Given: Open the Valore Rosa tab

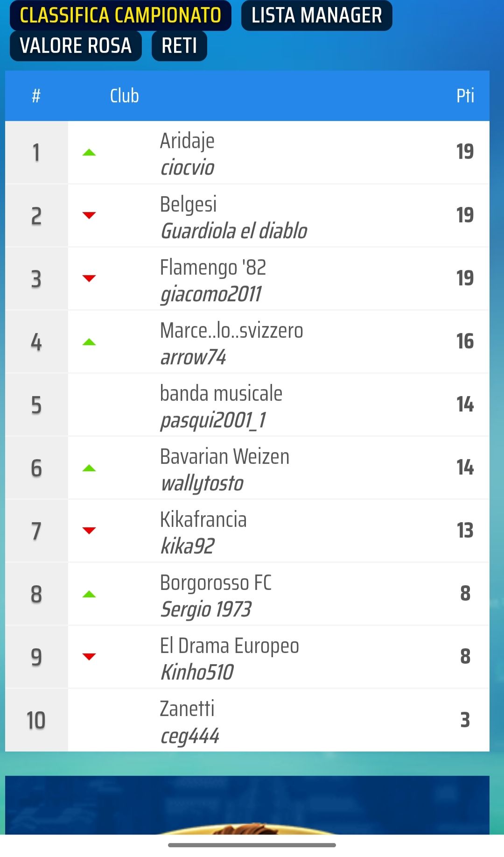Looking at the screenshot, I should click(76, 46).
